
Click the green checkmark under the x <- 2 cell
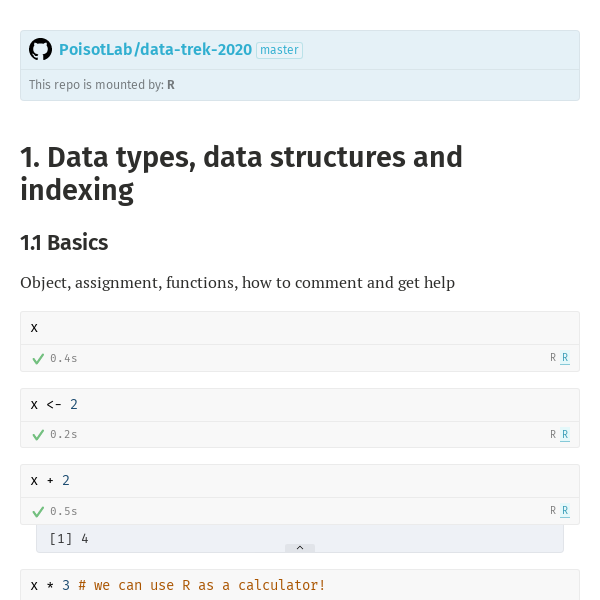coord(38,435)
